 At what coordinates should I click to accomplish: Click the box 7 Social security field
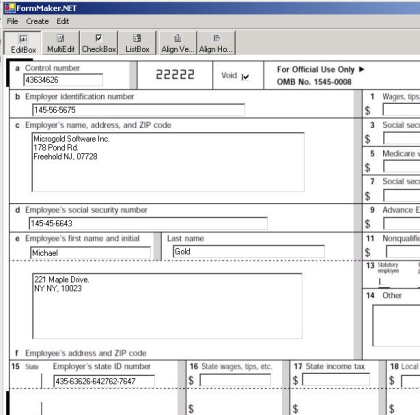(x=401, y=195)
